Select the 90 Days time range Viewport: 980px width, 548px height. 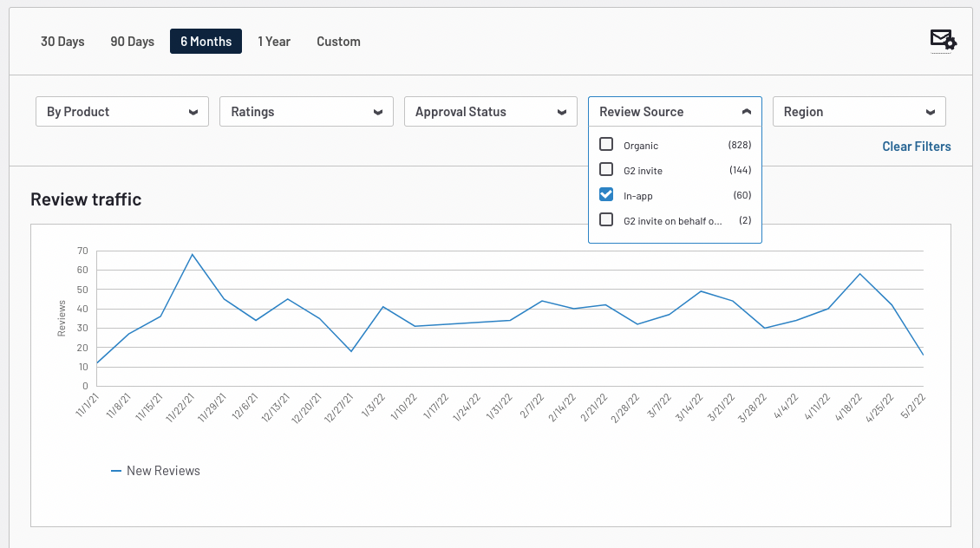[132, 42]
